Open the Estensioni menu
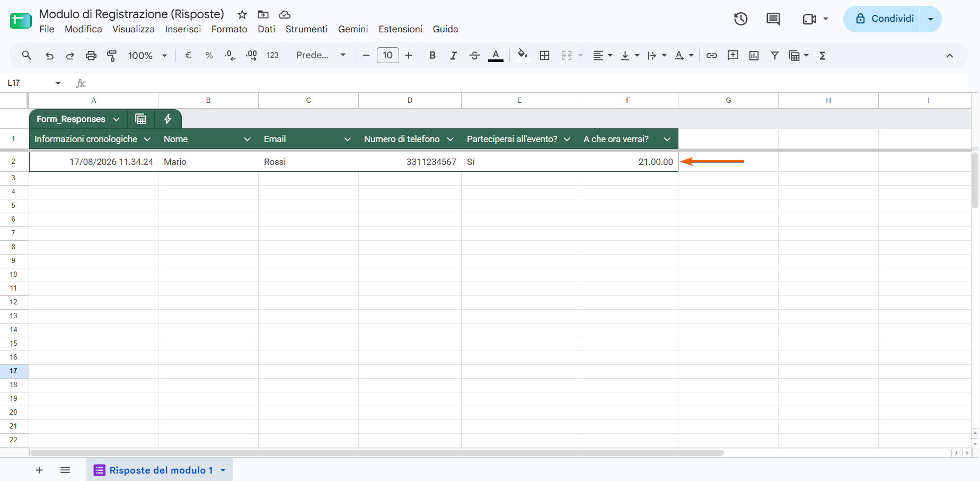The width and height of the screenshot is (980, 481). pyautogui.click(x=400, y=29)
